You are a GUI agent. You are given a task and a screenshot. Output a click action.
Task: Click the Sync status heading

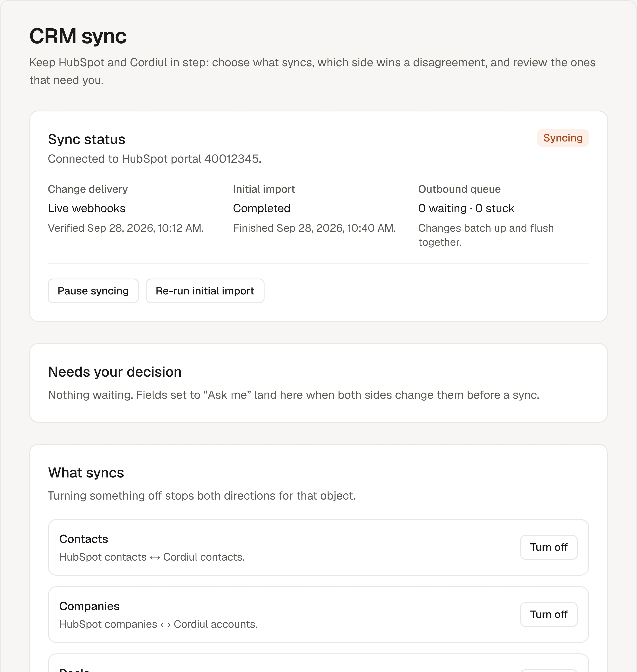pos(86,139)
